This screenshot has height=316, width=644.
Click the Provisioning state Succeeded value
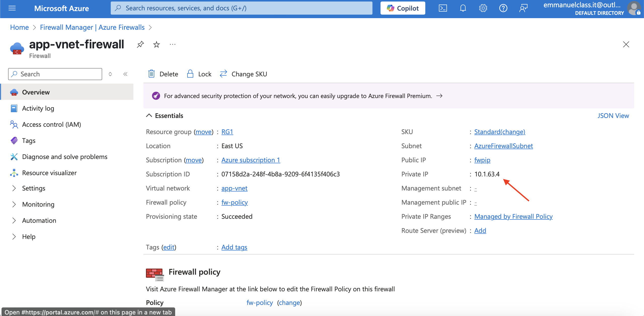pos(237,216)
